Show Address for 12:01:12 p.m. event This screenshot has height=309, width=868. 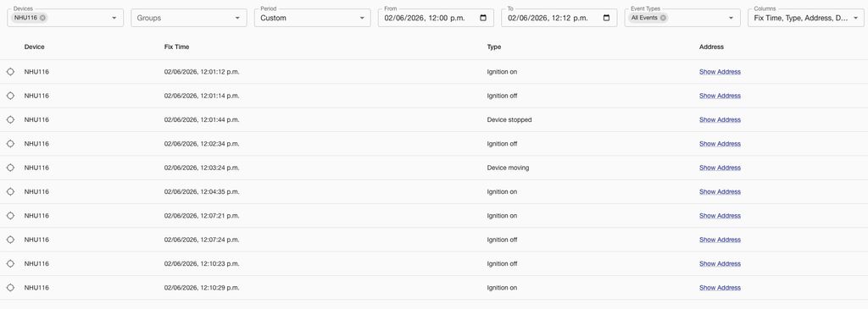click(720, 72)
